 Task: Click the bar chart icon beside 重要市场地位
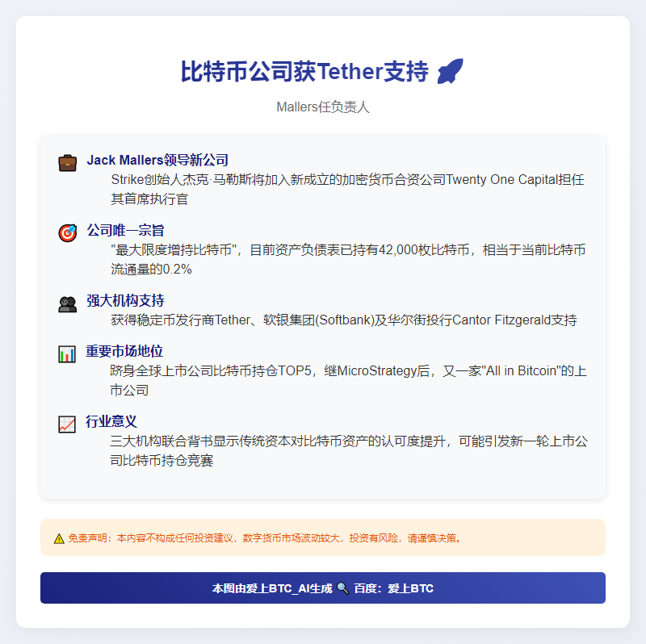(67, 354)
